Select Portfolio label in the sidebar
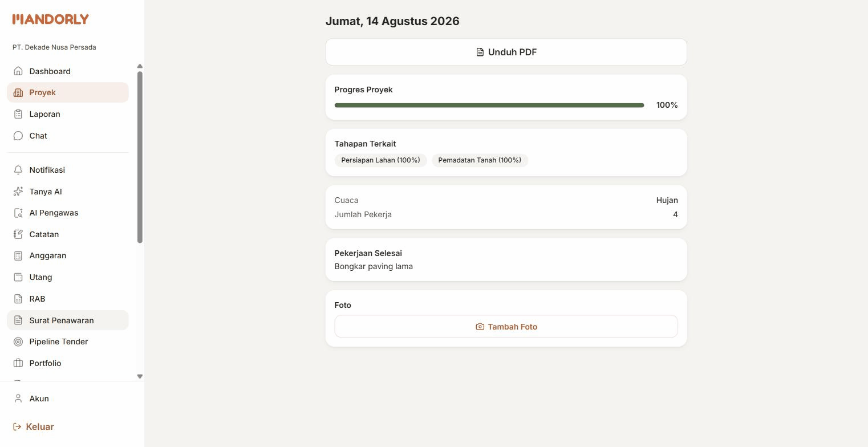This screenshot has width=868, height=447. click(45, 363)
